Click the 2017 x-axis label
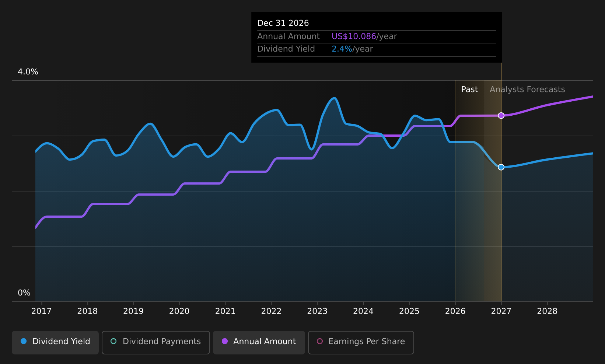This screenshot has width=605, height=364. pos(41,311)
